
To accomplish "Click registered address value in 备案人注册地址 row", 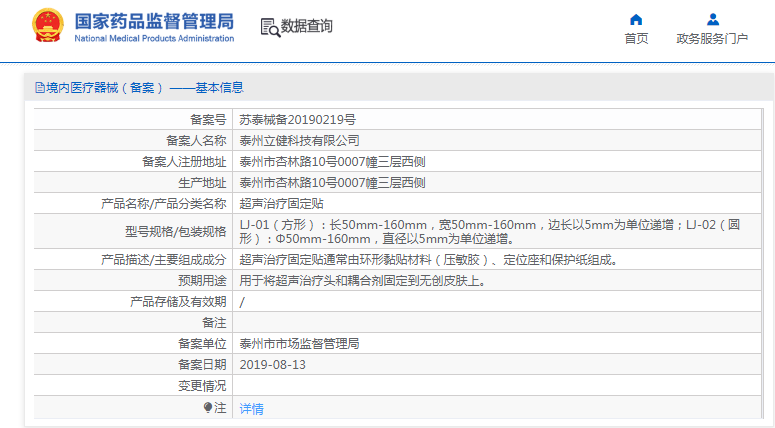I will tap(333, 162).
